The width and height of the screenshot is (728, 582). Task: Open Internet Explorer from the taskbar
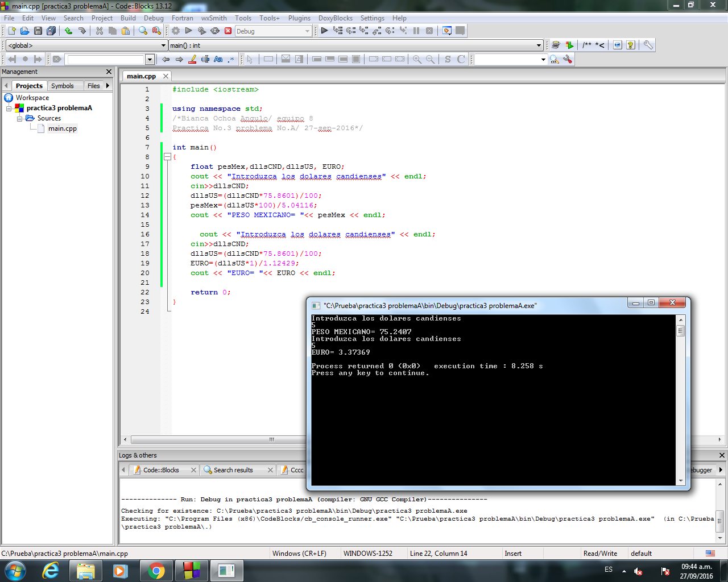point(51,571)
